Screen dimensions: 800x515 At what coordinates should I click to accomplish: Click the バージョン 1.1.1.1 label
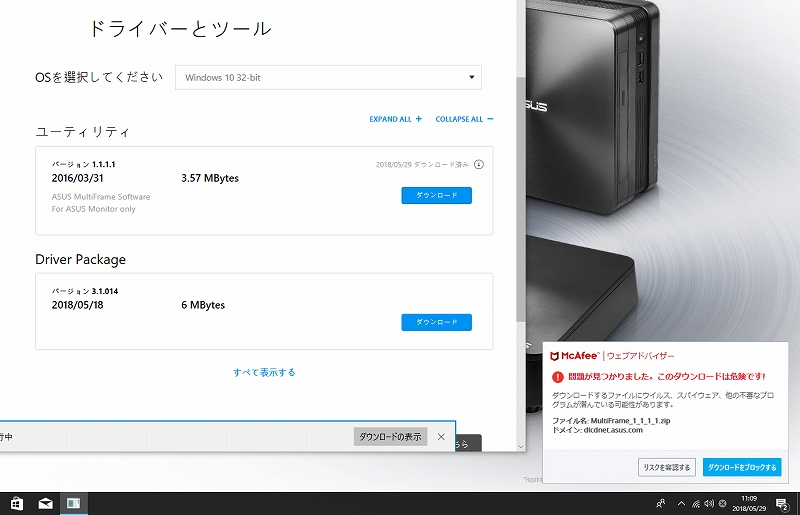(84, 164)
